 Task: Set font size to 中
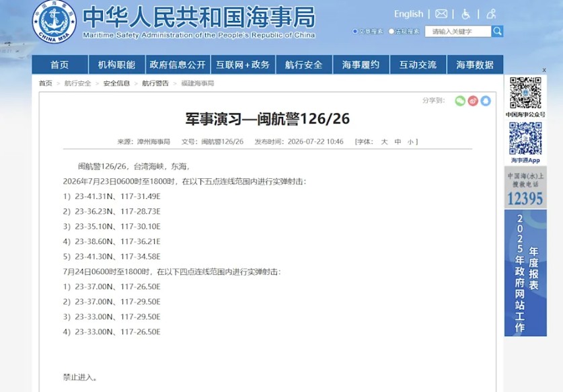tap(398, 142)
